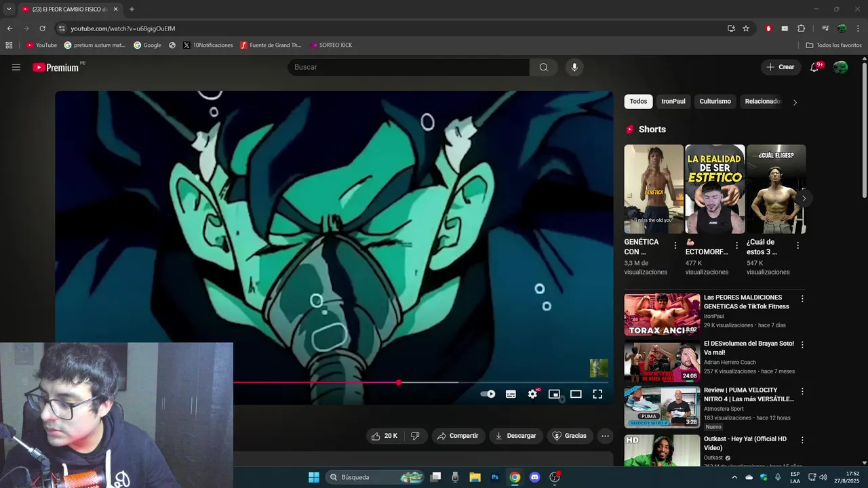Select the Todos filter chip

(638, 102)
